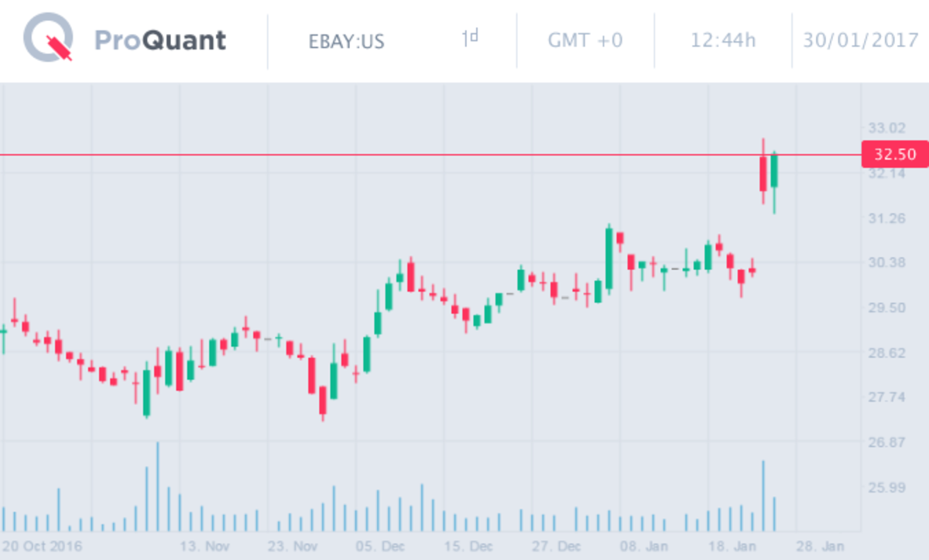Open the GMT +0 timezone selector

(x=584, y=40)
